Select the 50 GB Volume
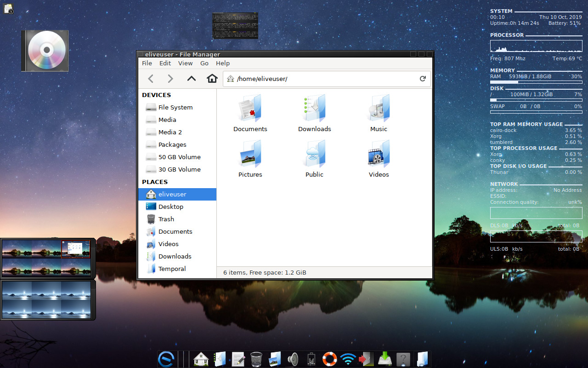The image size is (588, 368). [177, 157]
